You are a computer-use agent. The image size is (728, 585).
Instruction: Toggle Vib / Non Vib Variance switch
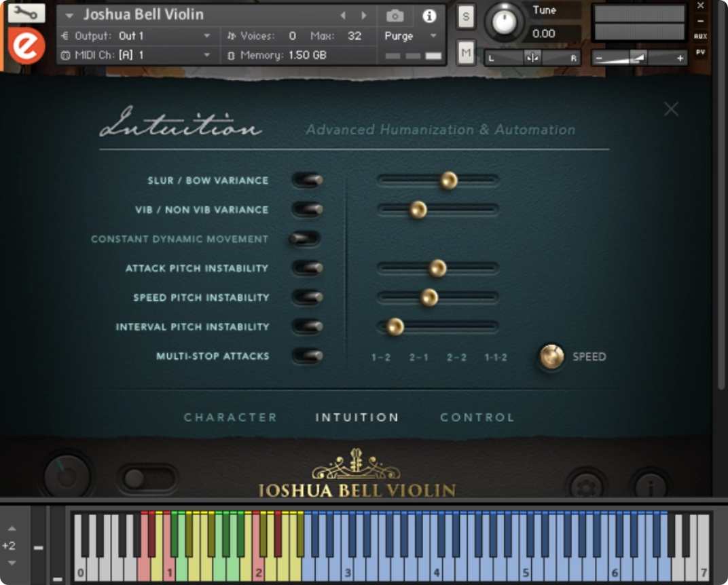coord(308,210)
